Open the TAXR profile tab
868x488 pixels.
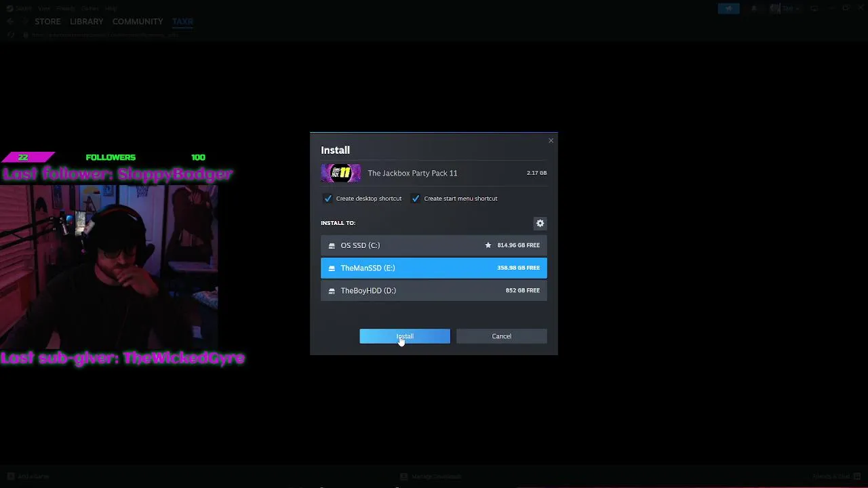click(x=182, y=21)
